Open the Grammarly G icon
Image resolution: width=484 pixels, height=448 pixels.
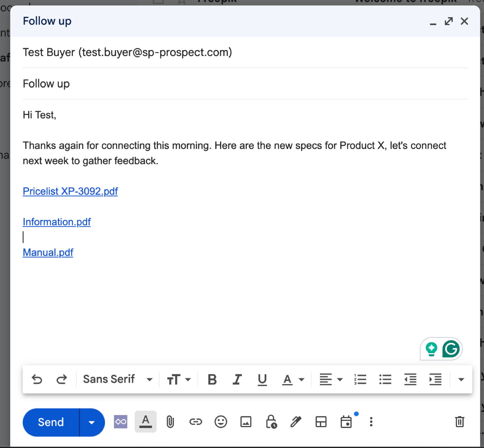coord(451,349)
